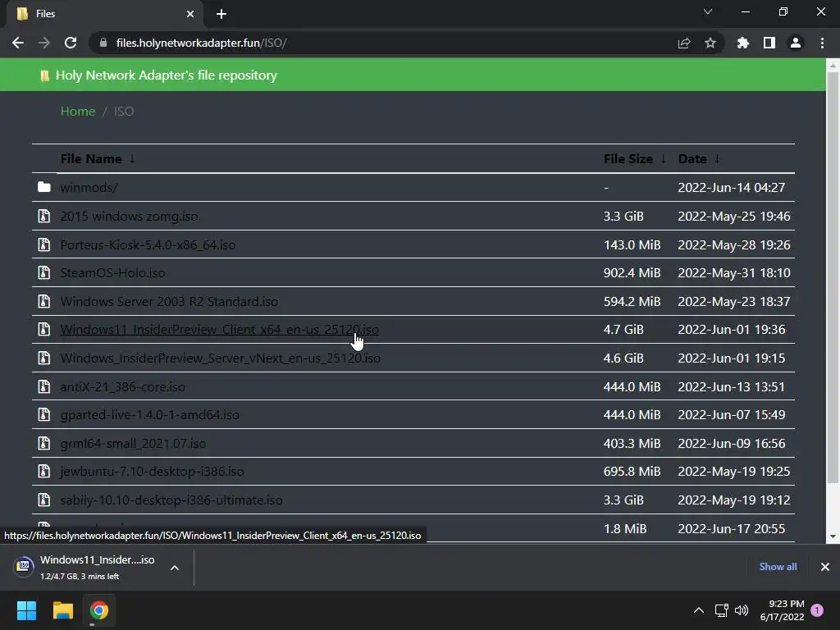
Task: Open the winmods/ folder
Action: pos(89,188)
